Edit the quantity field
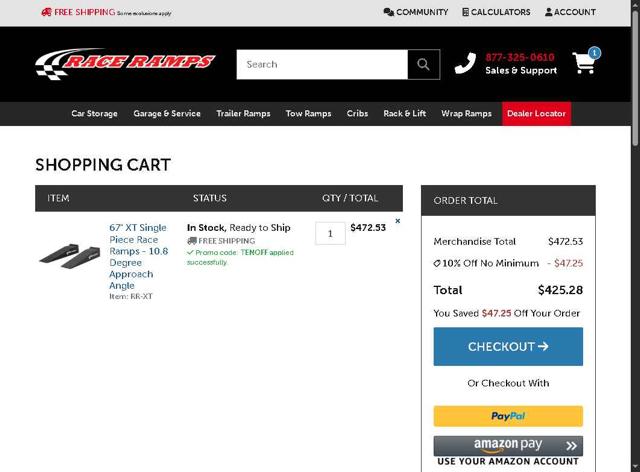The width and height of the screenshot is (640, 472). tap(330, 234)
